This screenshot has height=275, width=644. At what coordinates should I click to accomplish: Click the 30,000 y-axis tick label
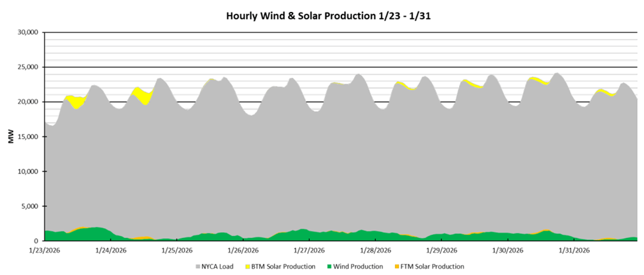point(28,32)
